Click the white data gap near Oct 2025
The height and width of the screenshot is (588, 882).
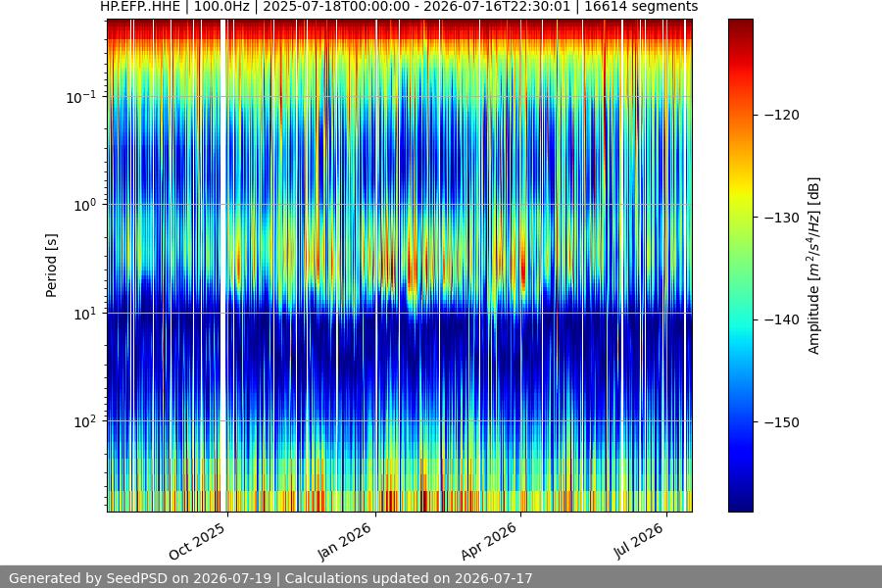coord(223,266)
